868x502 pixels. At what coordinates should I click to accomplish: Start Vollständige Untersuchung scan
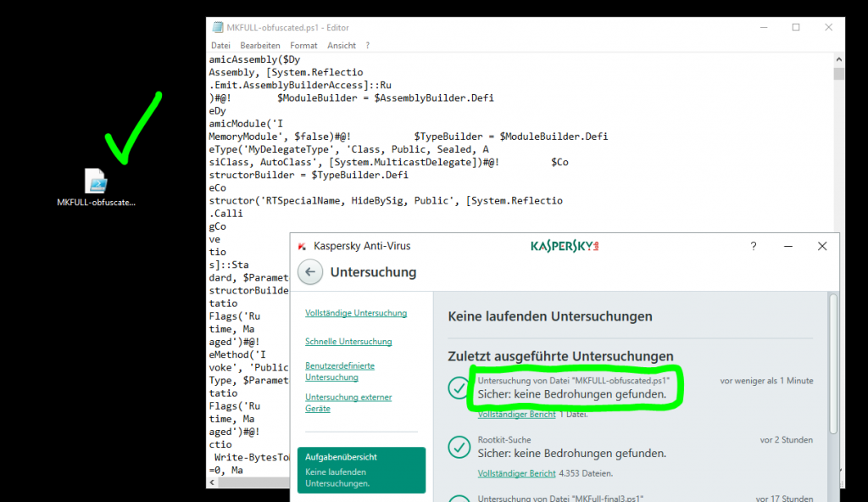click(356, 313)
